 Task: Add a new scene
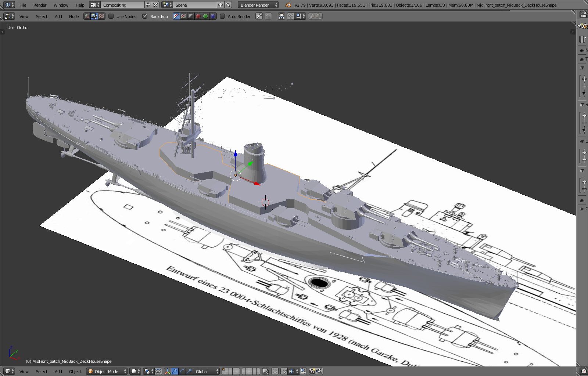pos(220,5)
